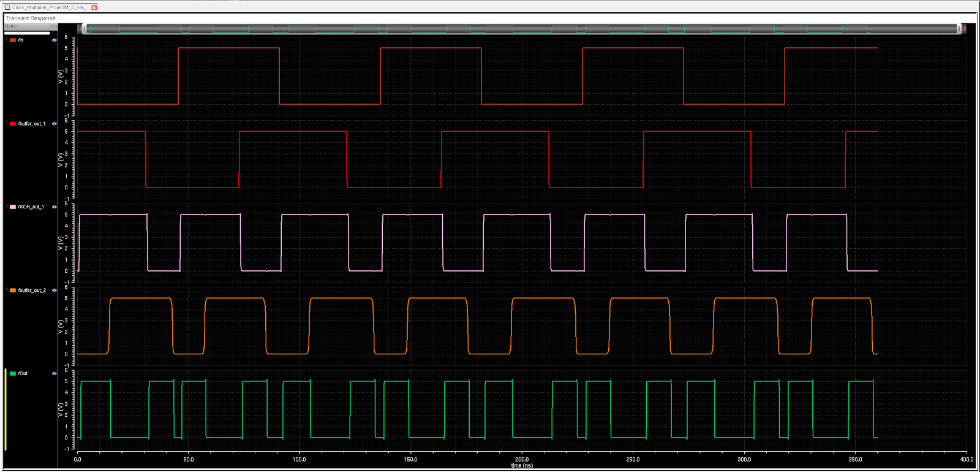The height and width of the screenshot is (472, 980).
Task: Click the /In trace color swatch
Action: point(13,40)
